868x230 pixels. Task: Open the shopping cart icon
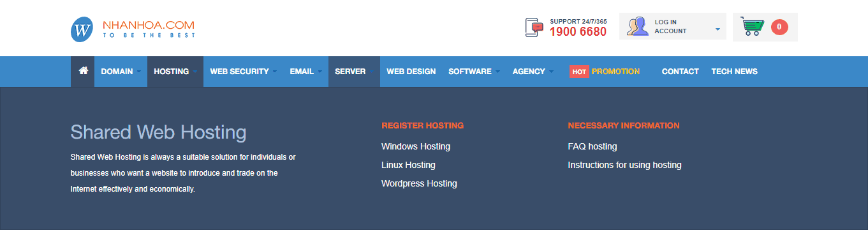[753, 26]
